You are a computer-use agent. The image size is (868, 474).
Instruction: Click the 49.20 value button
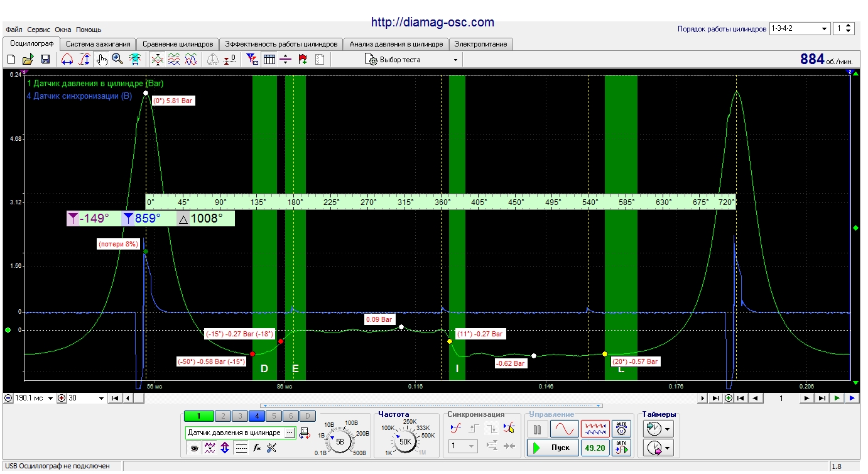pos(595,448)
